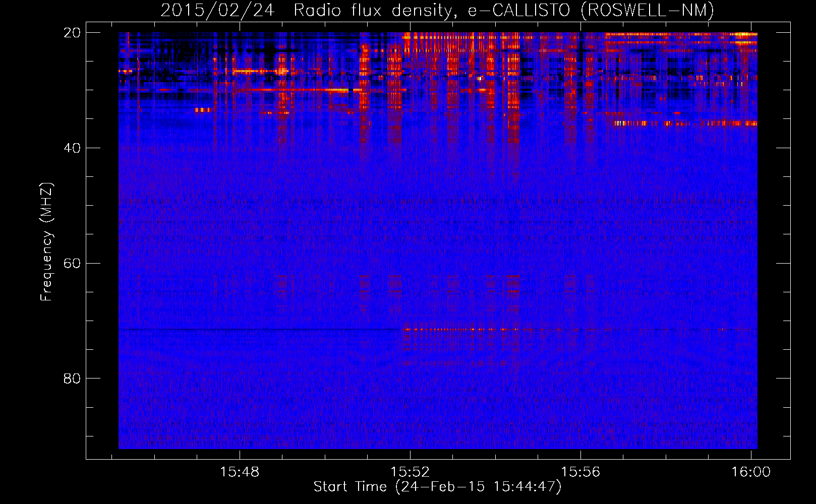Click the frequency tick label '20'
The height and width of the screenshot is (504, 816).
(72, 33)
